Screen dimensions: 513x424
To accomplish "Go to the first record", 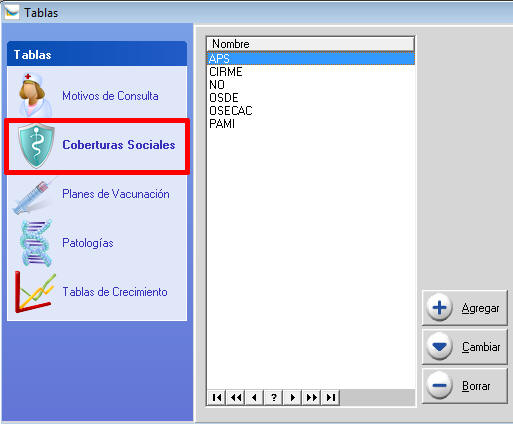I will coord(217,397).
